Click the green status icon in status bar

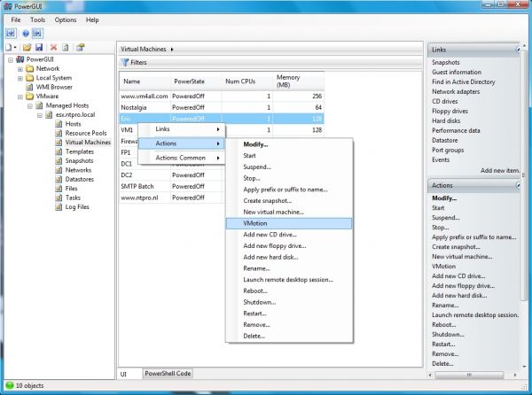pyautogui.click(x=10, y=385)
